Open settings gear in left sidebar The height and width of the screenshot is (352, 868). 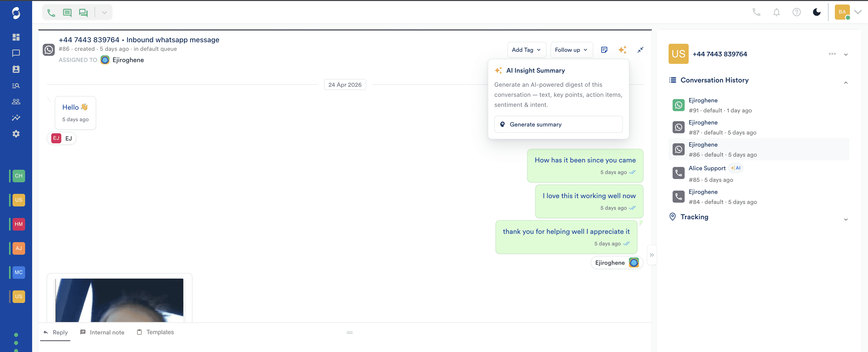tap(16, 134)
